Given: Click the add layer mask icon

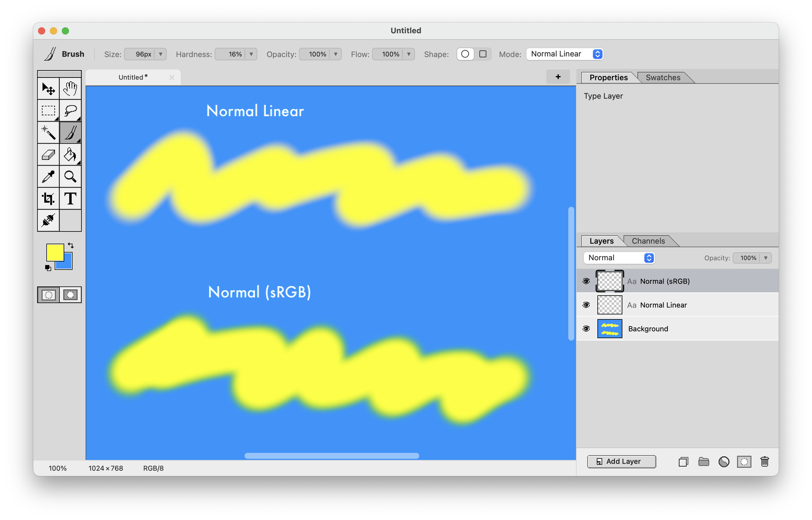Looking at the screenshot, I should point(744,461).
